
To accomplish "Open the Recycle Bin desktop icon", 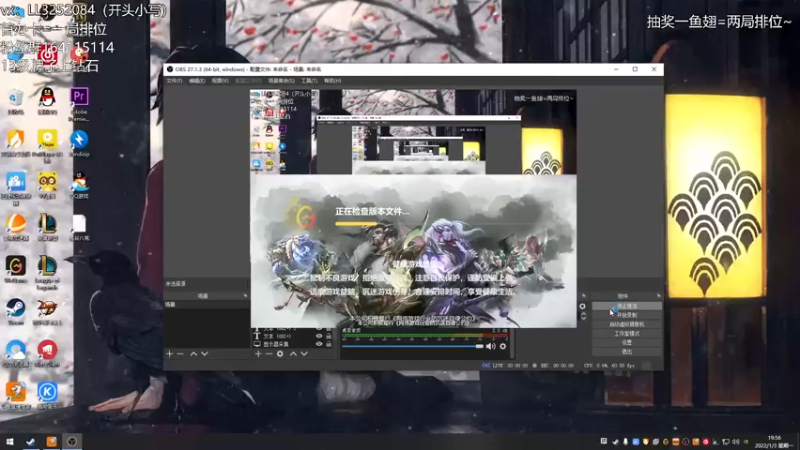I will (16, 101).
